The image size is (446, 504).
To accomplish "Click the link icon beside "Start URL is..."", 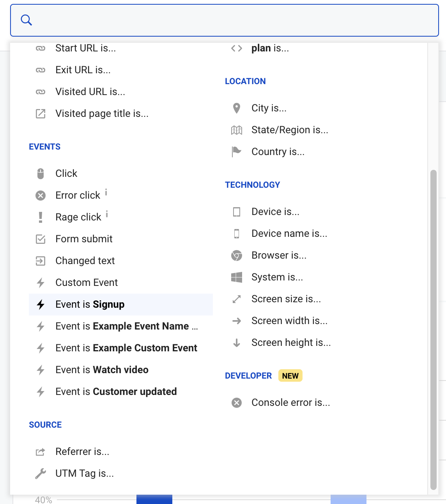I will click(x=40, y=48).
